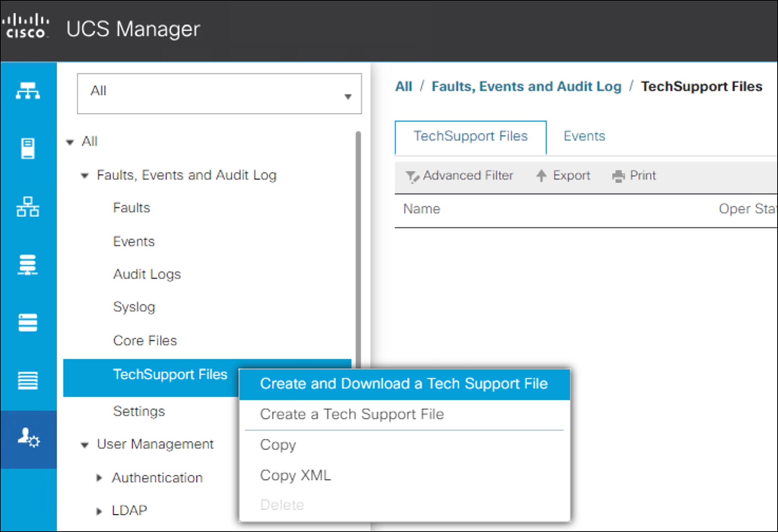Click Faults, Events and Audit Log breadcrumb
The height and width of the screenshot is (532, 778).
(526, 86)
